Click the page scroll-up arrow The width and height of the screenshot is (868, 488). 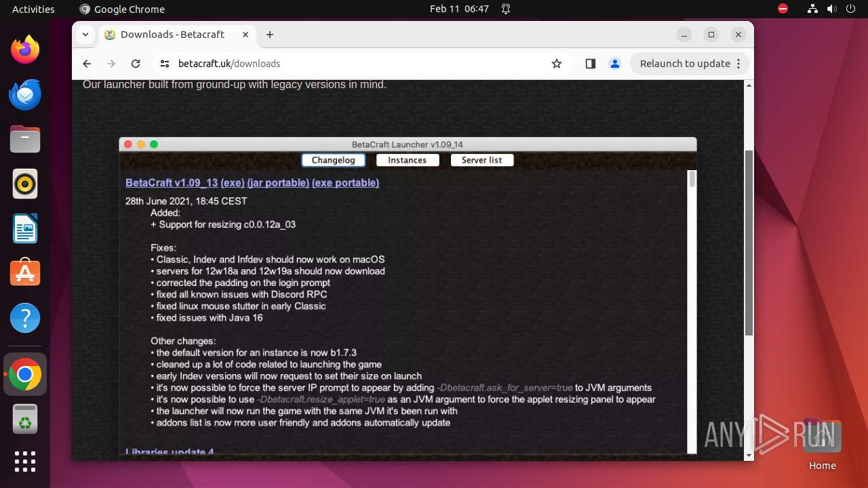click(x=749, y=85)
